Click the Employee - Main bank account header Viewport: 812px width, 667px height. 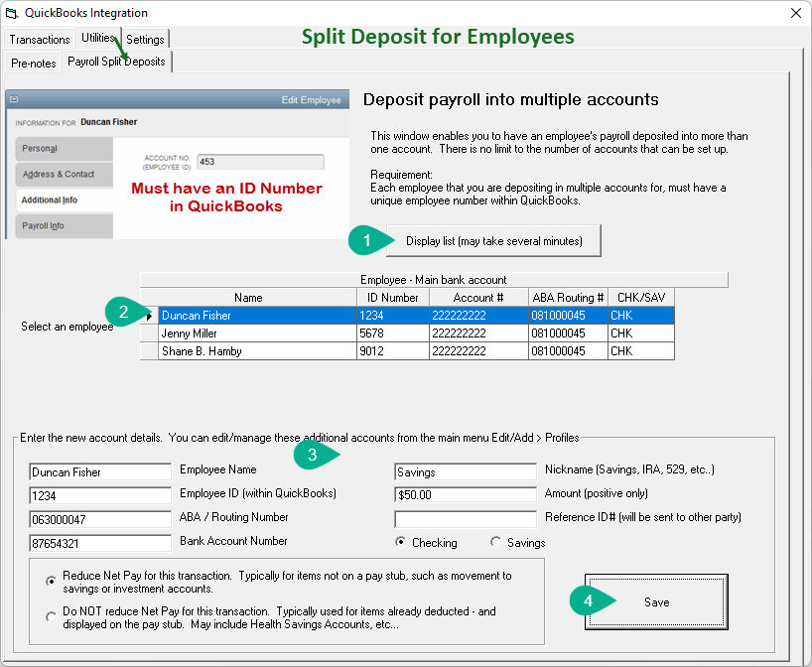pyautogui.click(x=434, y=280)
